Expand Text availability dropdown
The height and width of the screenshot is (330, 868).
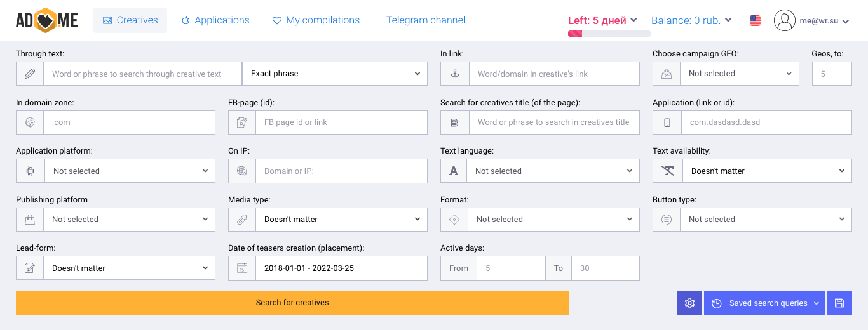coord(767,171)
